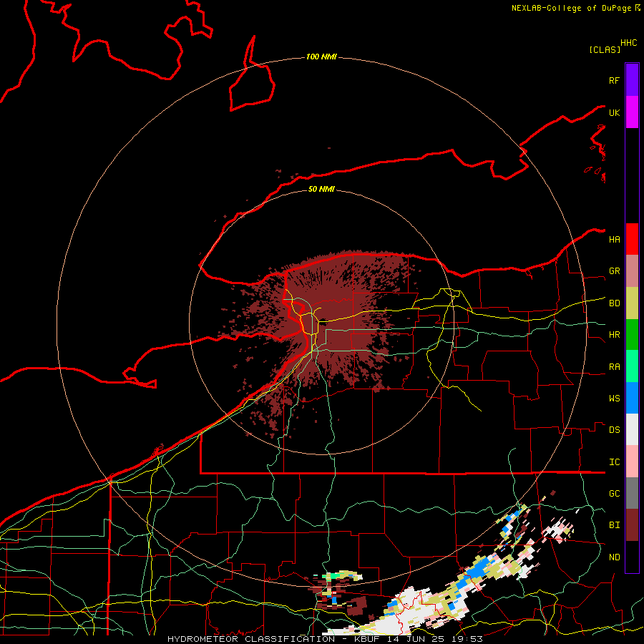The width and height of the screenshot is (644, 644).
Task: Click the GC gray legend swatch
Action: [x=632, y=493]
